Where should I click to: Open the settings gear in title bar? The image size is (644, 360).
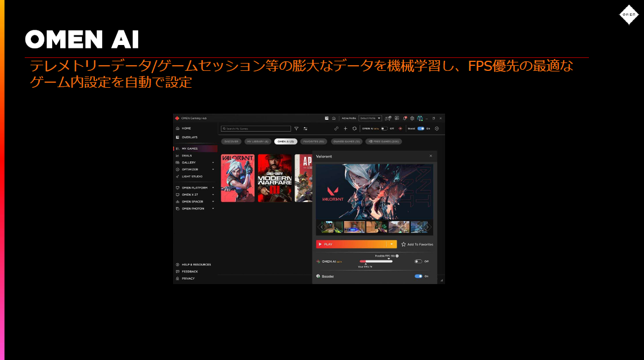[412, 118]
